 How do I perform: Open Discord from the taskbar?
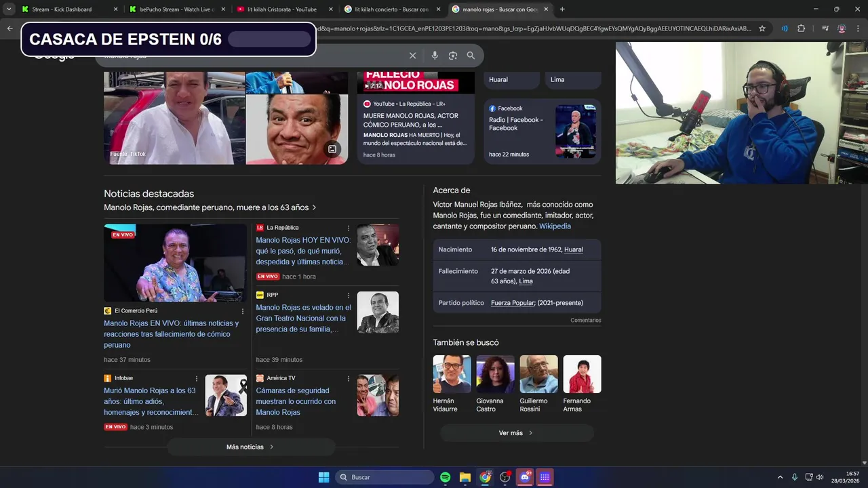click(525, 477)
